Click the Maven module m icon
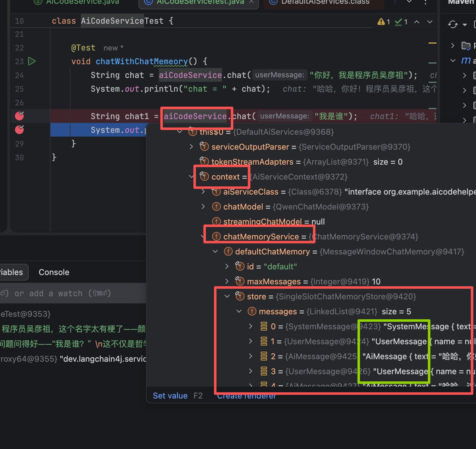476x449 pixels. point(466,60)
